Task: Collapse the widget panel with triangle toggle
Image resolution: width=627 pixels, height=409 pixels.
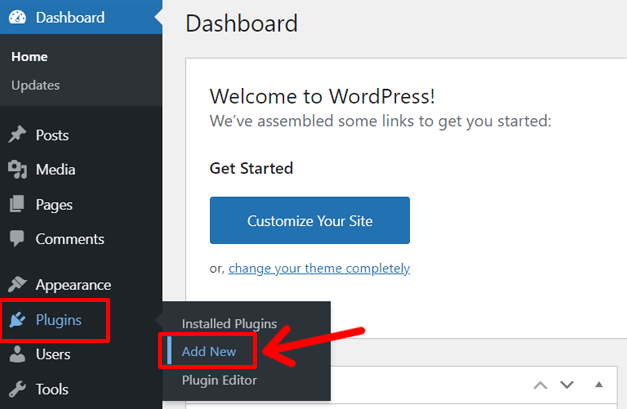Action: 599,385
